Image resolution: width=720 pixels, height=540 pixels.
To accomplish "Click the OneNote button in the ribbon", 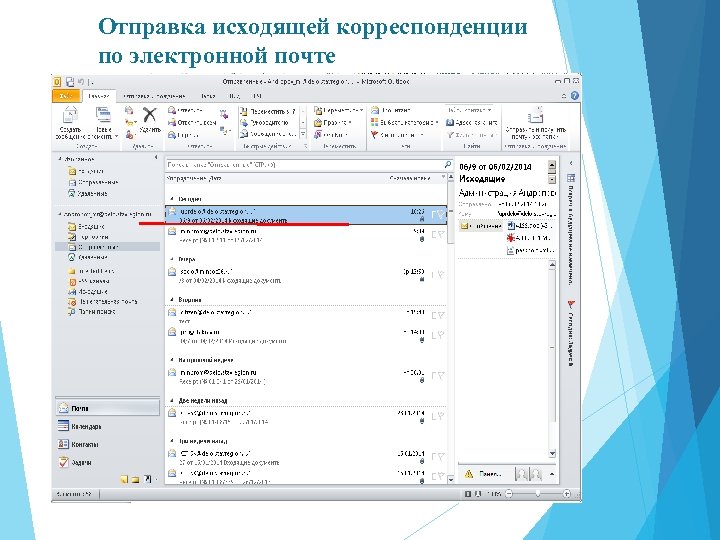I will click(x=330, y=135).
